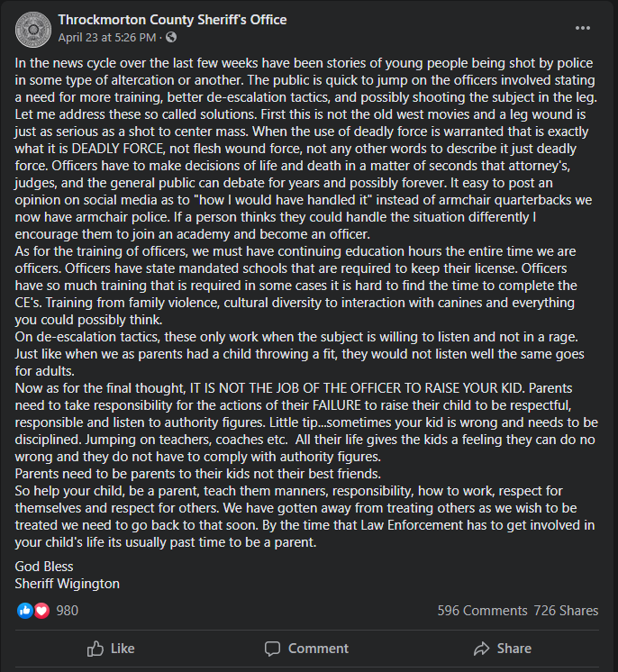Click the thumbs-up icon on Like

tap(95, 649)
